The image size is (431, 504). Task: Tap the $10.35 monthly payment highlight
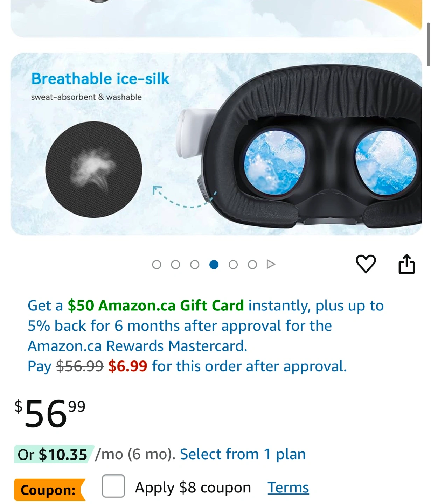(53, 454)
